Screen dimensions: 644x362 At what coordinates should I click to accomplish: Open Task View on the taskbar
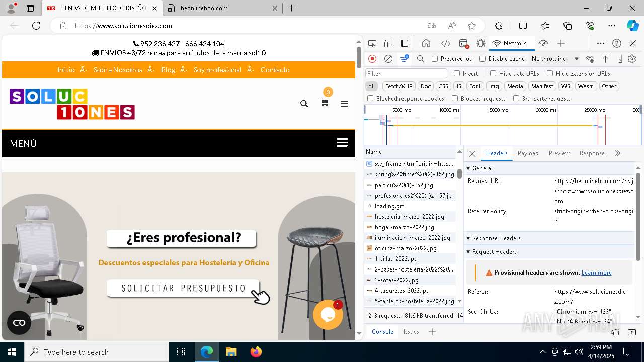point(181,352)
